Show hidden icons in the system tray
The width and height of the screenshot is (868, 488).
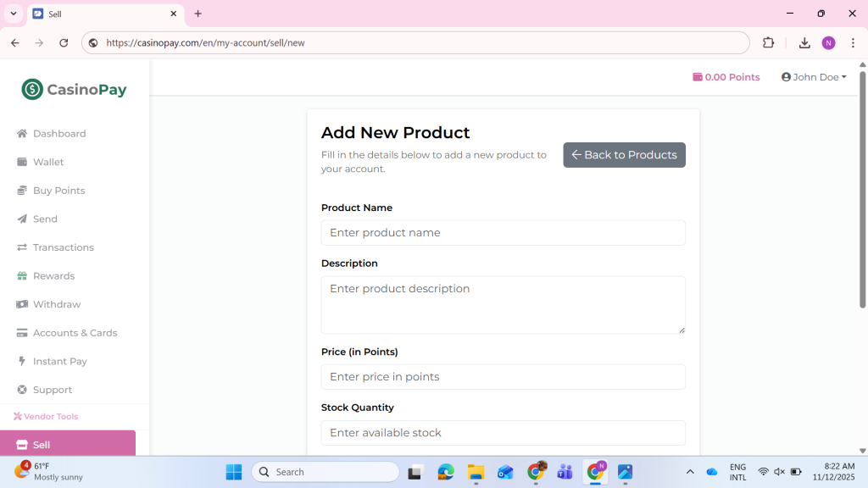[689, 471]
